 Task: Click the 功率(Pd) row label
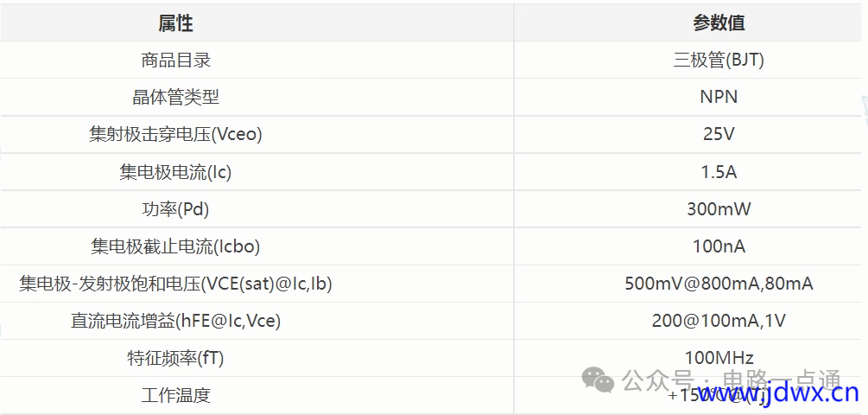point(175,209)
